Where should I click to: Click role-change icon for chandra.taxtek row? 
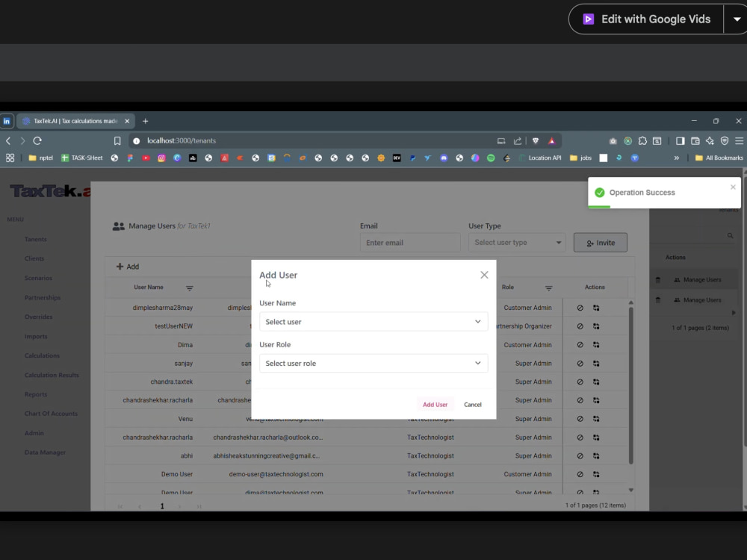[596, 382]
